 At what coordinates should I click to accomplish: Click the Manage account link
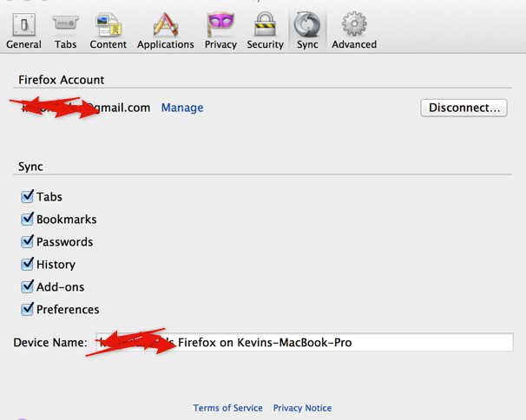point(182,108)
